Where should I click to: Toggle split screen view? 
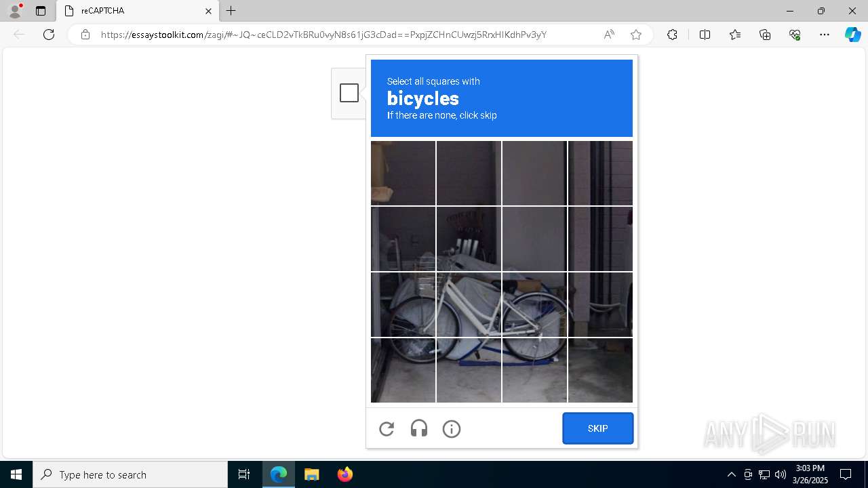point(705,35)
